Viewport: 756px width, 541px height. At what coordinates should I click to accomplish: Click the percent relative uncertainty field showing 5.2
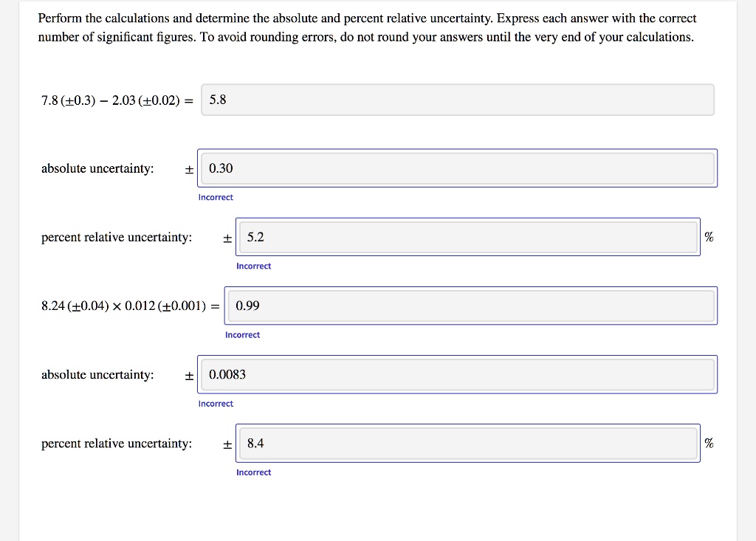click(x=467, y=236)
